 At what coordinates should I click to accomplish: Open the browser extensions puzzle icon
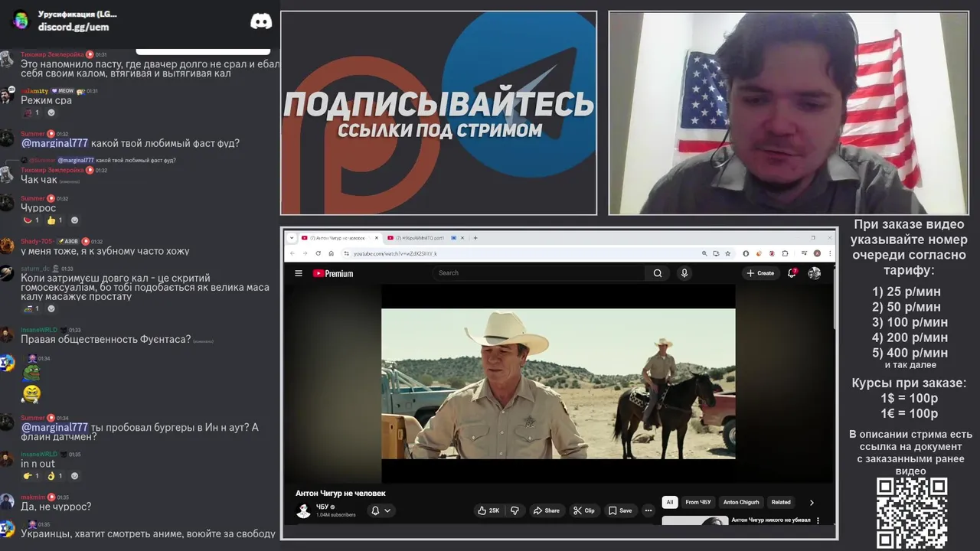click(x=785, y=253)
